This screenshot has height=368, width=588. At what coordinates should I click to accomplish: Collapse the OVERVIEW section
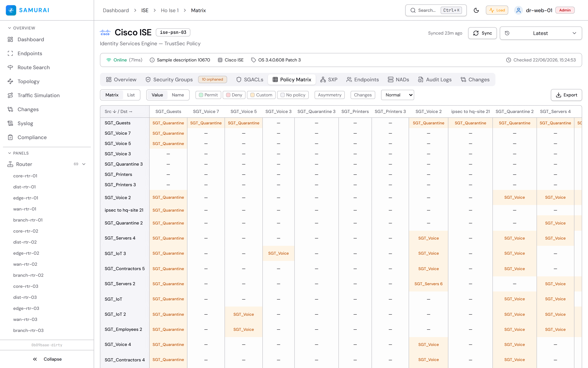(x=21, y=28)
